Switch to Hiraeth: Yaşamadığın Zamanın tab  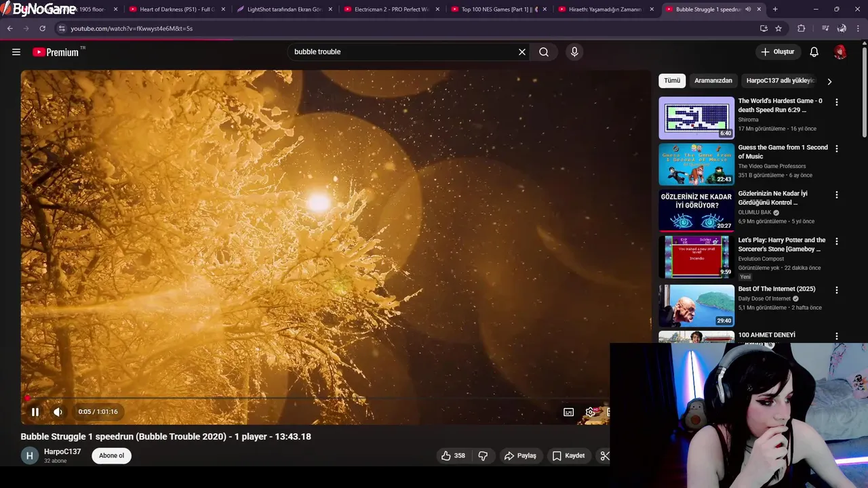click(x=606, y=9)
